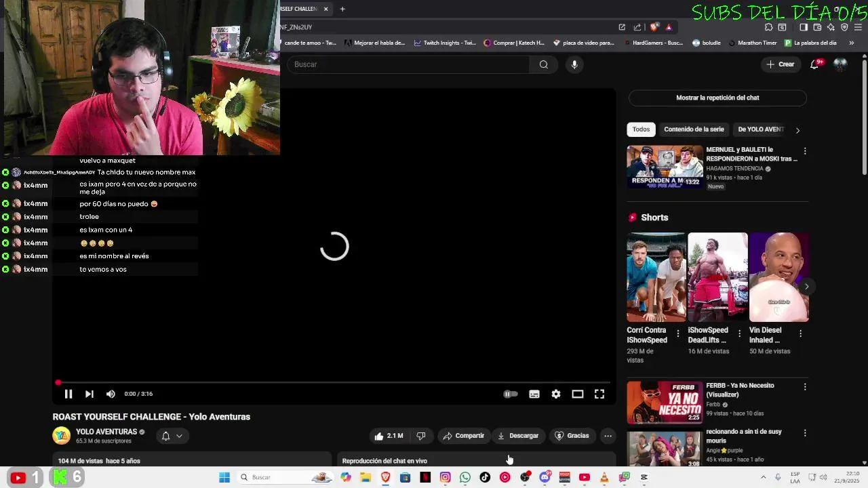The height and width of the screenshot is (488, 868).
Task: Open the Brave VPN shield icon
Action: pos(844,27)
